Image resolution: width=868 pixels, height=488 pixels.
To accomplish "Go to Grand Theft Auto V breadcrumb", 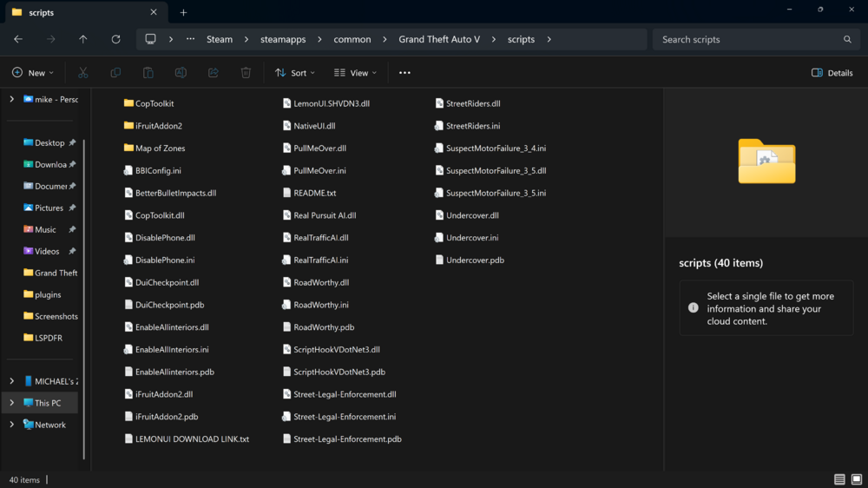I will (x=439, y=39).
